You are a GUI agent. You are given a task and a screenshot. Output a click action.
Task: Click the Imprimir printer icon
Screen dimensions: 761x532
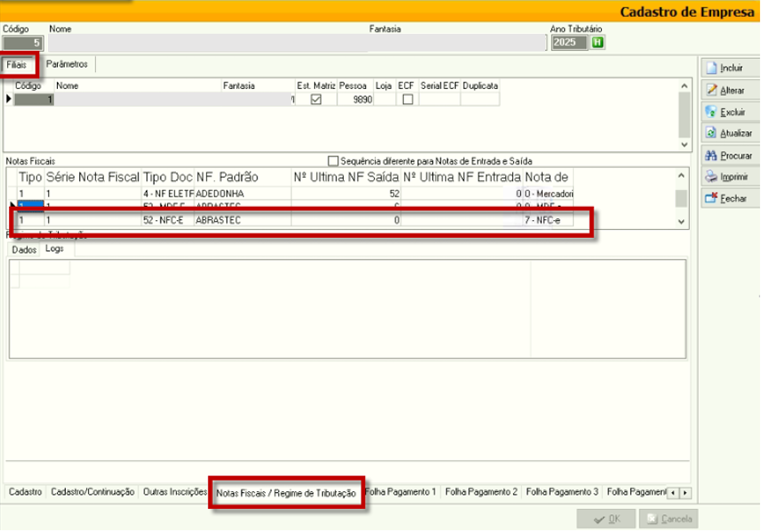711,177
